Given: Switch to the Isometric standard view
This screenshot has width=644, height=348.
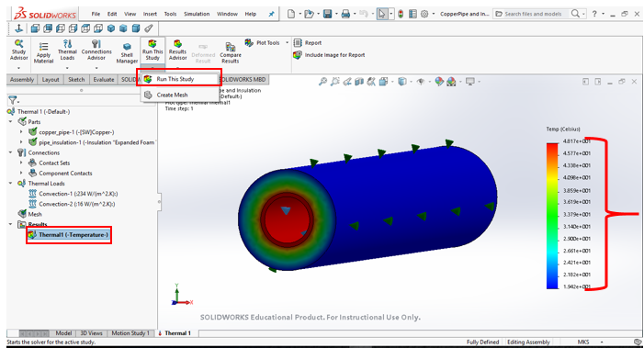Looking at the screenshot, I should [111, 28].
